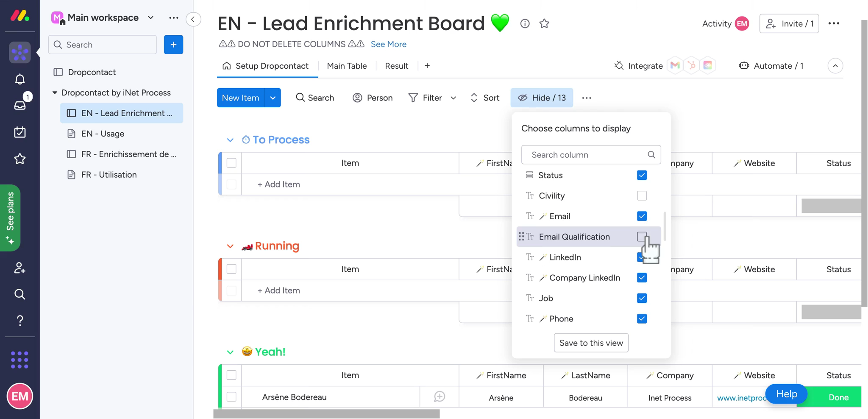The height and width of the screenshot is (419, 868).
Task: Open the EM avatar next to Activity
Action: (x=742, y=24)
